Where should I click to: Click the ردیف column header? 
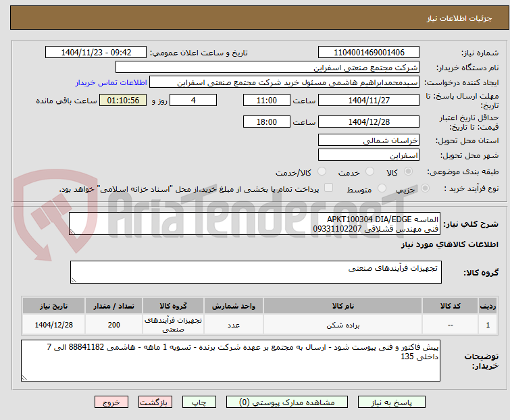488,306
